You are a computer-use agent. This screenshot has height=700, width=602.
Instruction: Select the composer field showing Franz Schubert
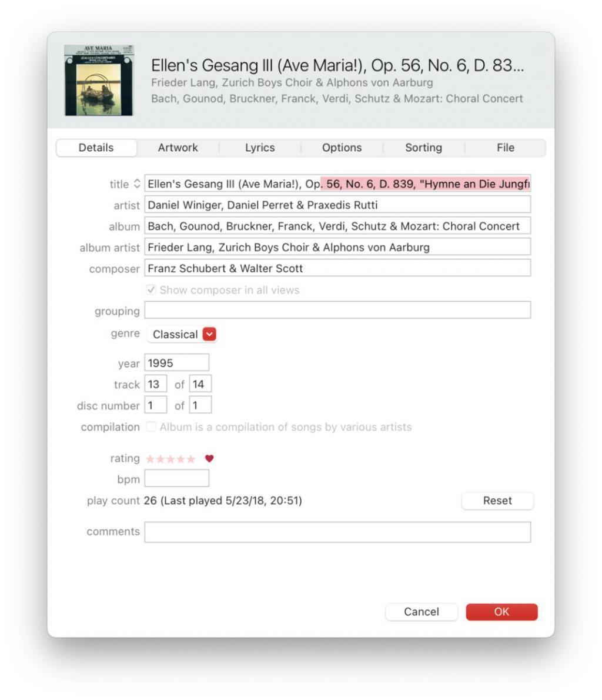(x=337, y=268)
